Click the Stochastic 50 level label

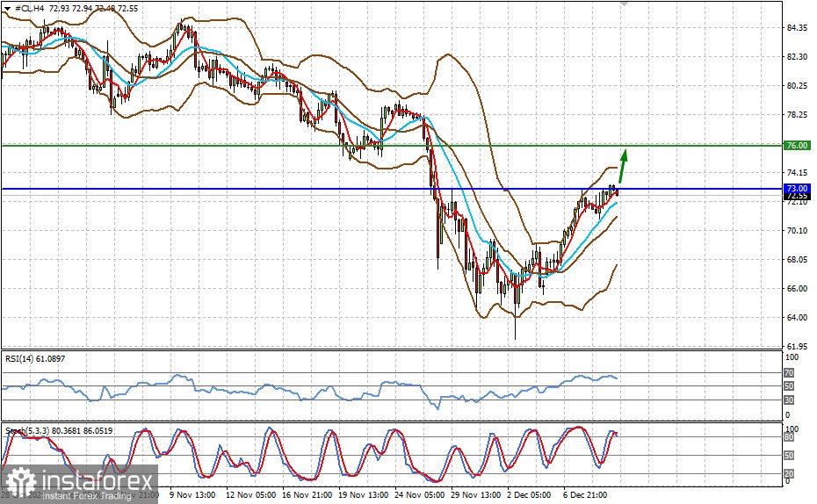click(x=789, y=456)
